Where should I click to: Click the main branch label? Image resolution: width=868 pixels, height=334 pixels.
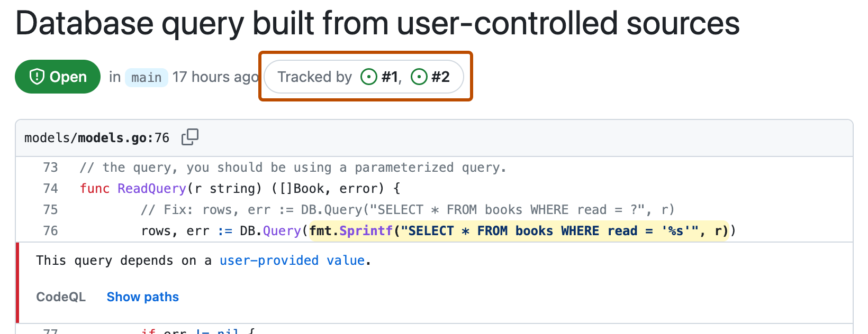[x=146, y=77]
